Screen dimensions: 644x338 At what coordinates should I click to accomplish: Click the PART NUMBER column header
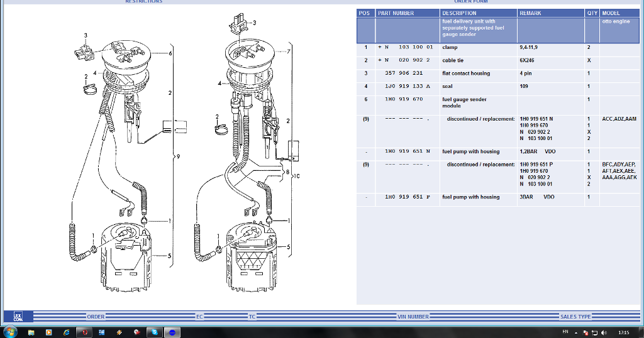click(396, 13)
